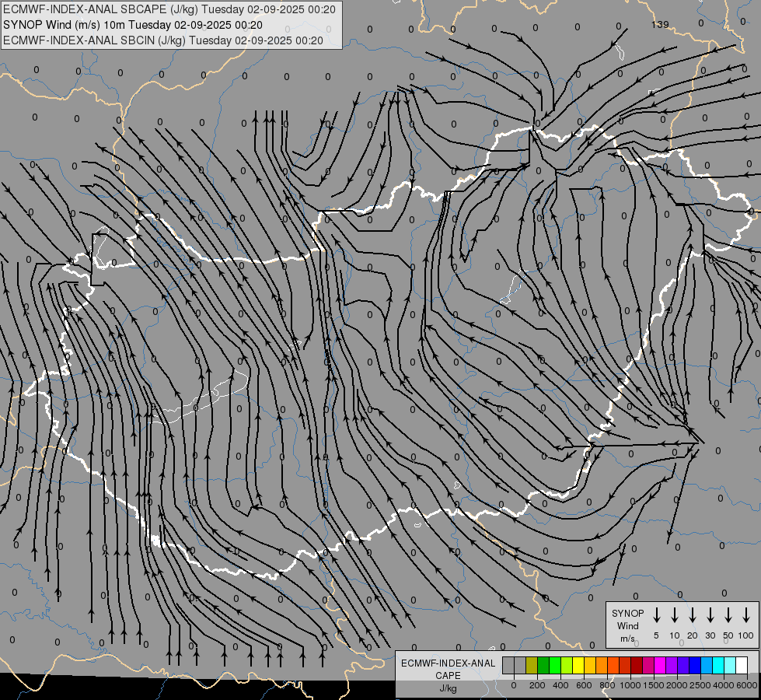The width and height of the screenshot is (761, 700).
Task: Click the dark green CAPE legend swatch
Action: click(543, 665)
